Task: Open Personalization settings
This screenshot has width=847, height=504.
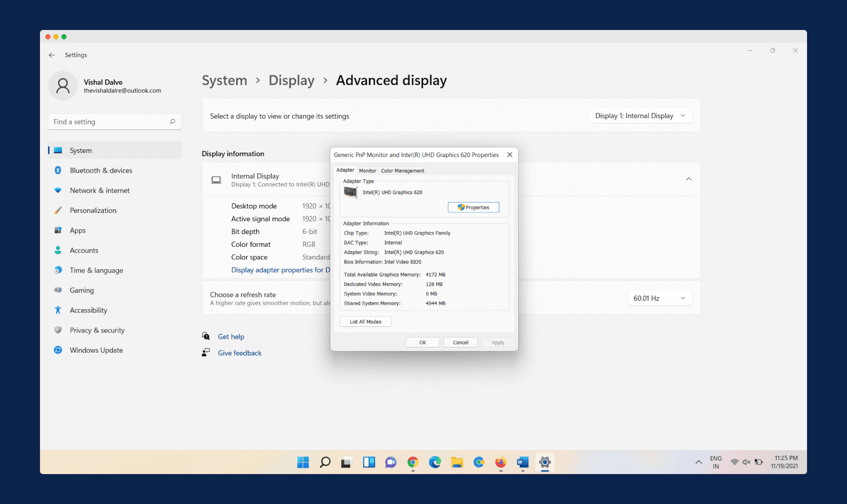Action: pos(93,210)
